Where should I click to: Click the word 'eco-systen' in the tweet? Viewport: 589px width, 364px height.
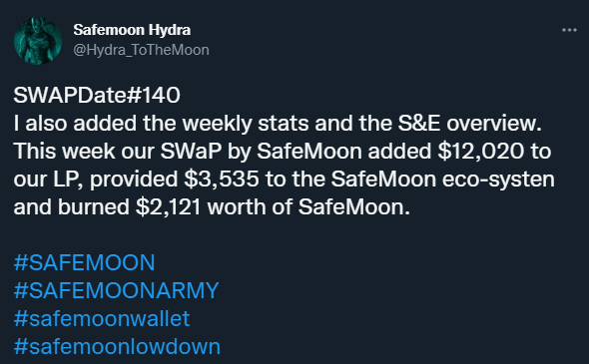(x=498, y=179)
